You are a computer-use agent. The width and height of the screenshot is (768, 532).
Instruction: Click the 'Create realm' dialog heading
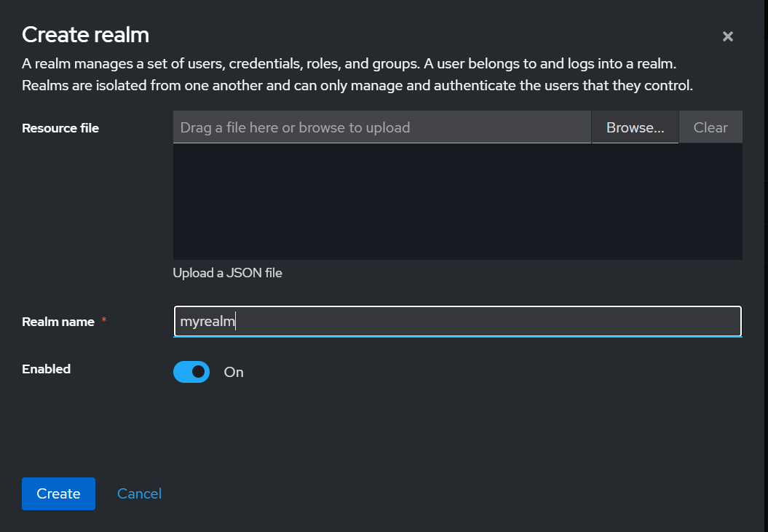pyautogui.click(x=85, y=34)
